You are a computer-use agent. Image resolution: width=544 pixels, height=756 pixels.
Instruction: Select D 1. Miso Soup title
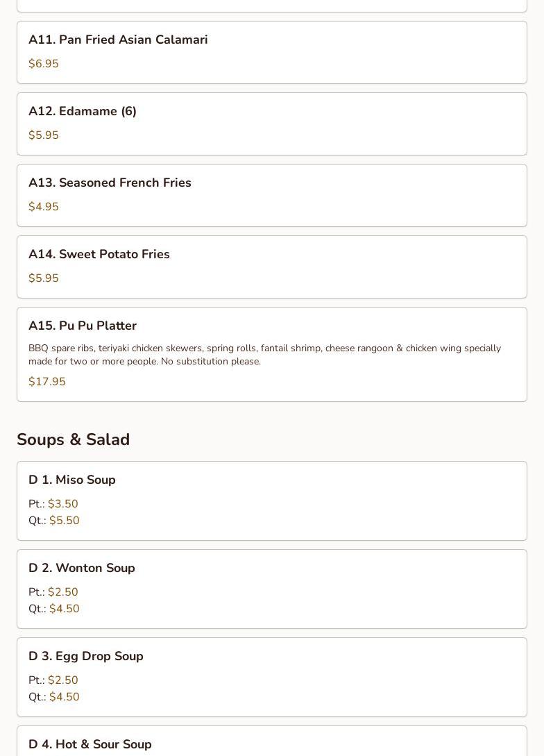tap(71, 480)
